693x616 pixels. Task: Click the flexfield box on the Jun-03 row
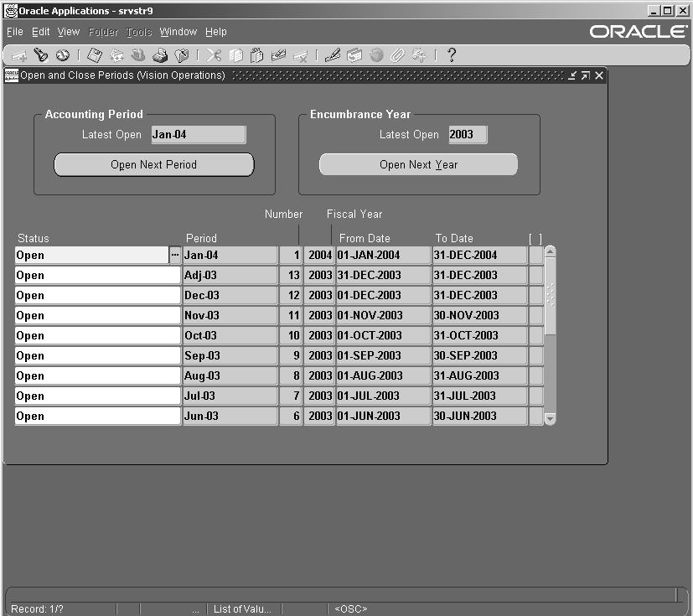(536, 417)
